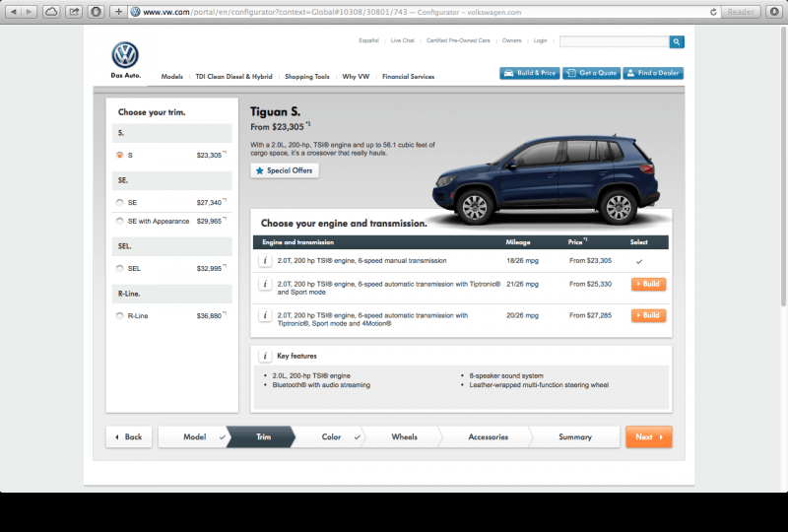This screenshot has width=788, height=532.
Task: Select the R-Line trim radio button
Action: click(119, 316)
